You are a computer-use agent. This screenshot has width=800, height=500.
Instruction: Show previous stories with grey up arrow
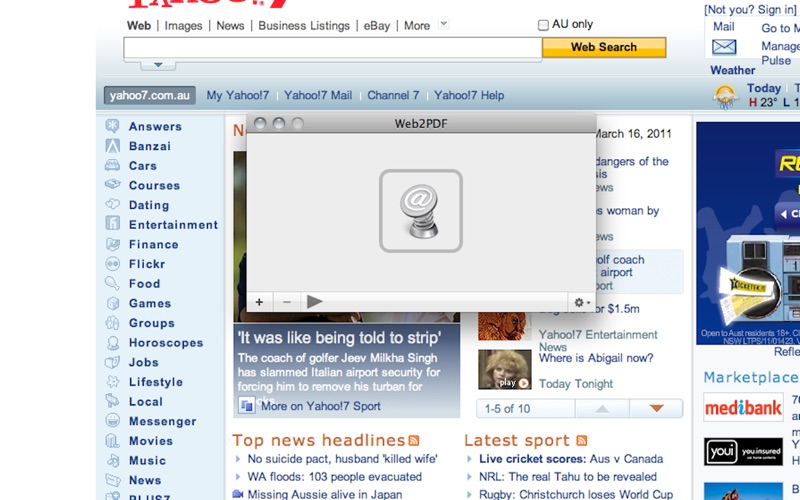click(x=602, y=408)
